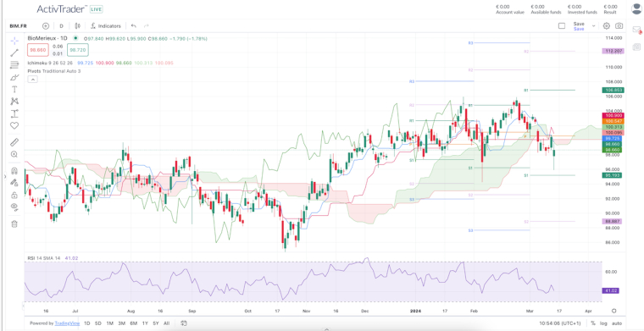Select the trend line drawing tool
Screen dimensions: 644x331
14,52
